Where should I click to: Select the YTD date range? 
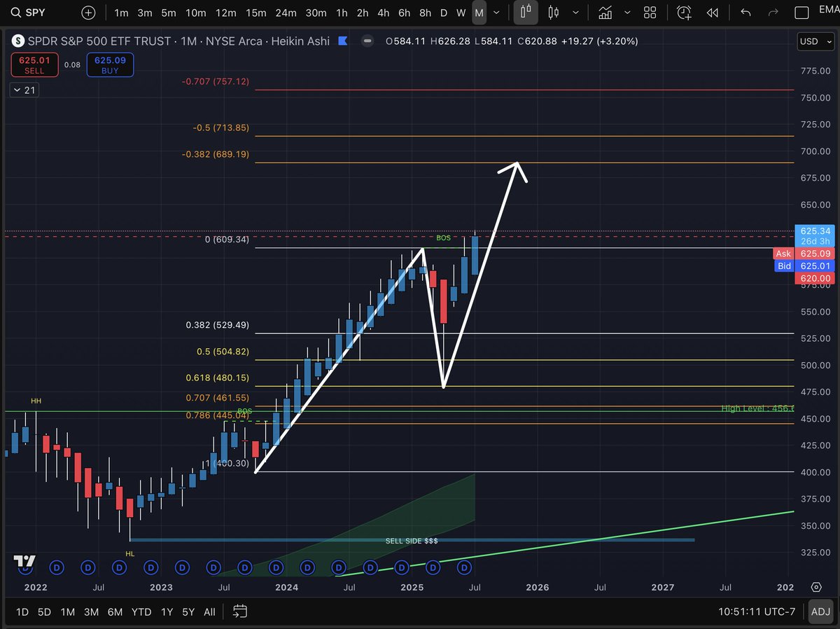click(x=141, y=611)
